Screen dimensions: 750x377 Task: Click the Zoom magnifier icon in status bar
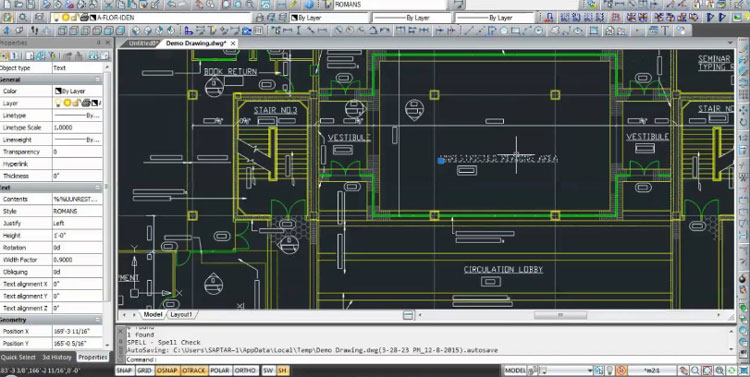(x=695, y=370)
